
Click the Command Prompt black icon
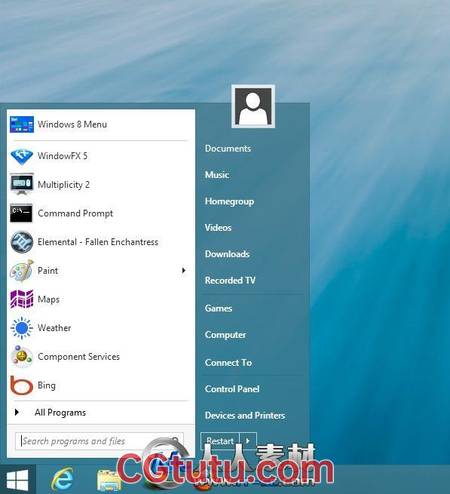coord(21,213)
